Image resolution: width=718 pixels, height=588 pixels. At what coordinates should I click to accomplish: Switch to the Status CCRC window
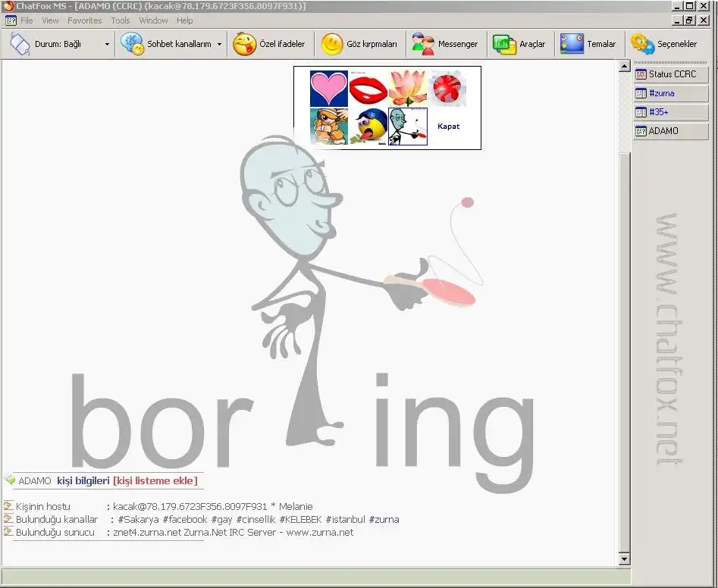[671, 74]
